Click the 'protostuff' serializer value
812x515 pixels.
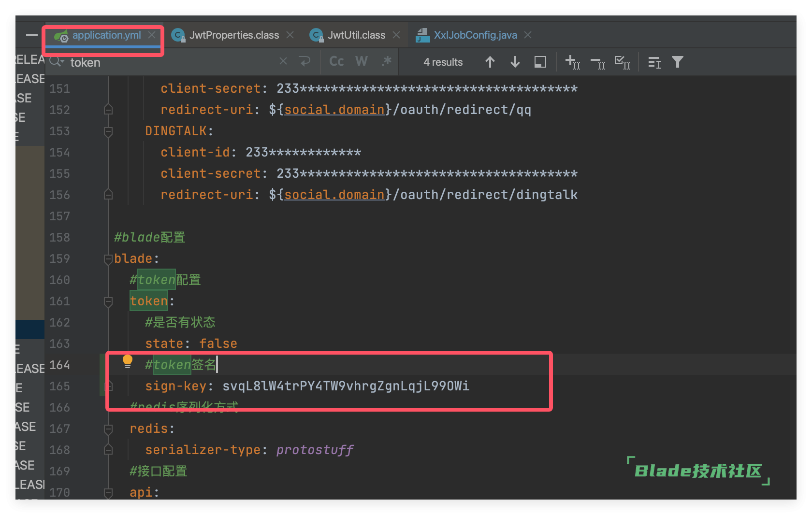pos(315,450)
